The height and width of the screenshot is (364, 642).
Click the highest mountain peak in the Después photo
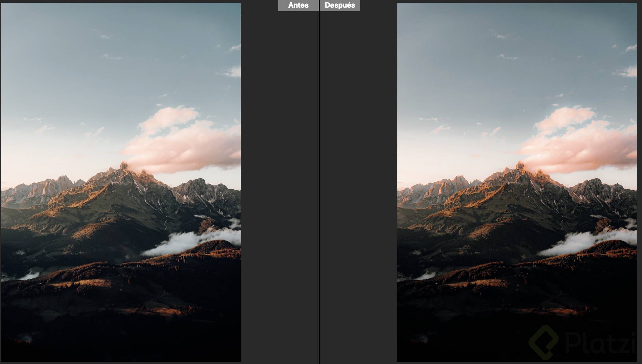(x=520, y=165)
